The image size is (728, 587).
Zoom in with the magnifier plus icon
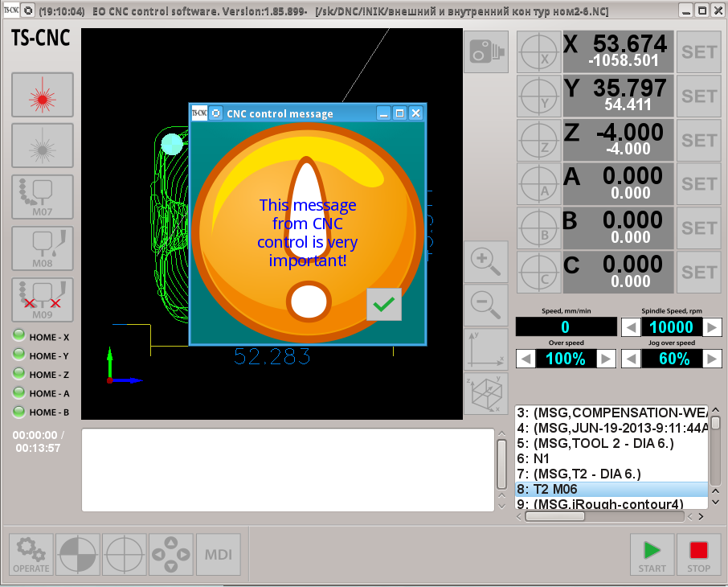(486, 261)
